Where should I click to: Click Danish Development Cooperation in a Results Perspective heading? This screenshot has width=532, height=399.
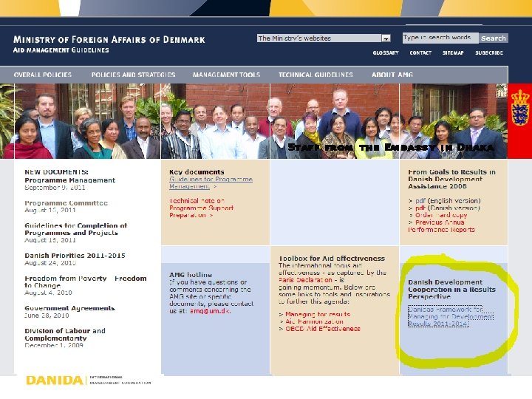(451, 290)
